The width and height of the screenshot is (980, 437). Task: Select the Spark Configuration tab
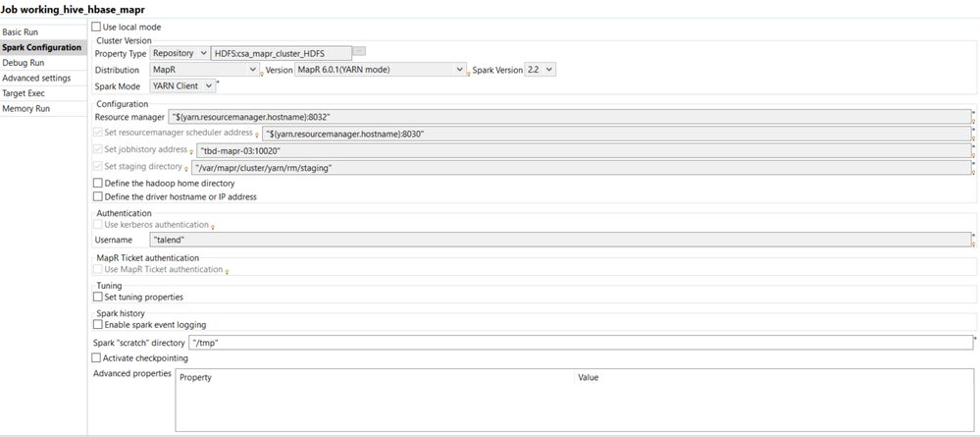click(x=43, y=47)
